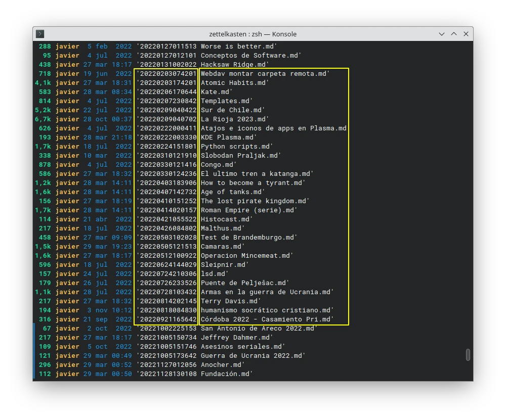Click on 'Terry Davis.md' entry
Viewport: 506px width, 420px height.
[231, 301]
